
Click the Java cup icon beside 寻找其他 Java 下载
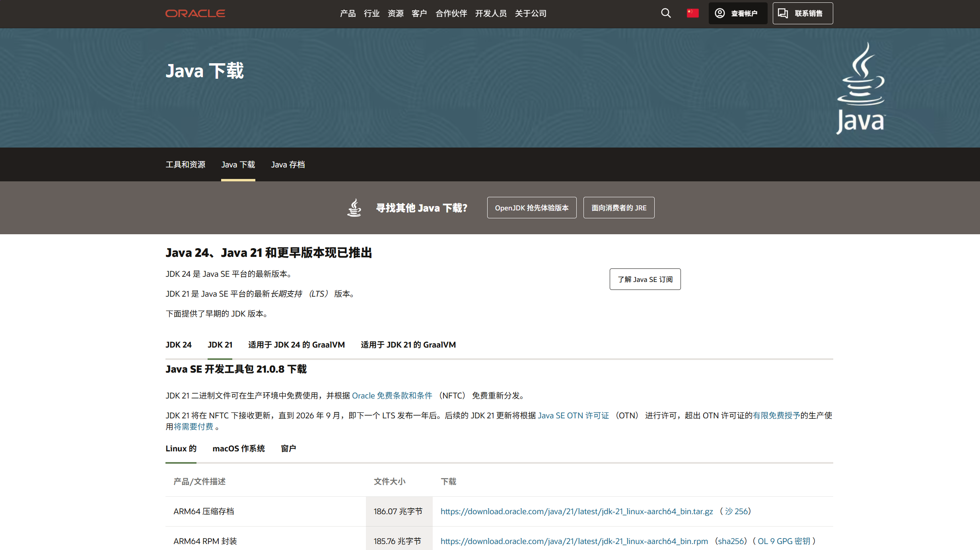pyautogui.click(x=354, y=208)
